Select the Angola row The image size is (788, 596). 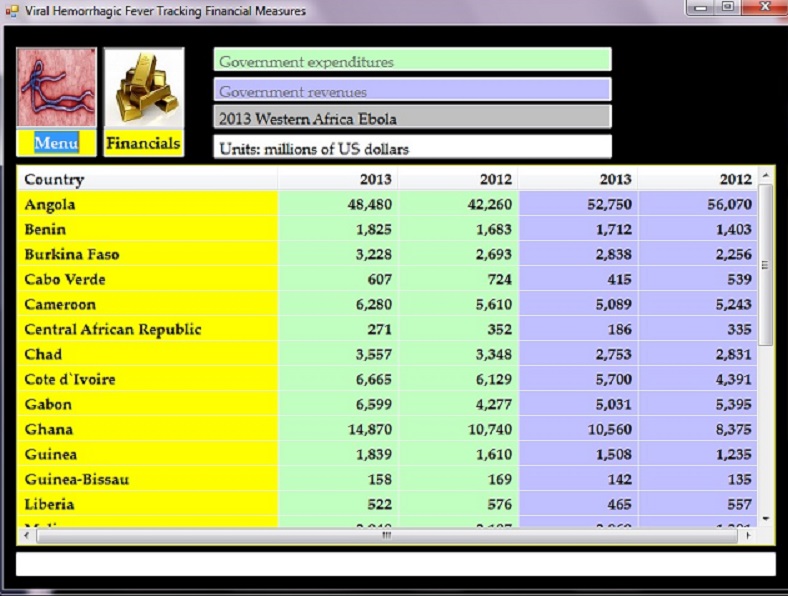[147, 204]
